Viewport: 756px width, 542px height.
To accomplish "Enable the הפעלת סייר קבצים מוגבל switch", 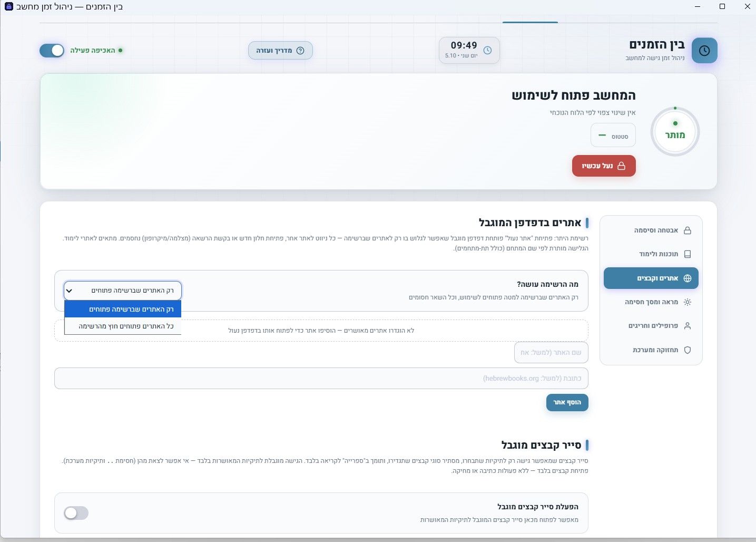I will click(76, 513).
